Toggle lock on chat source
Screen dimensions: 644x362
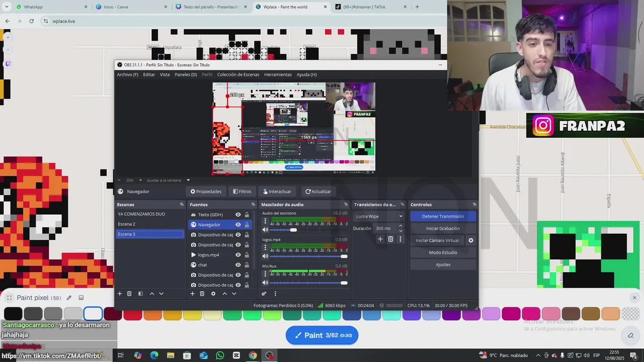click(x=247, y=265)
